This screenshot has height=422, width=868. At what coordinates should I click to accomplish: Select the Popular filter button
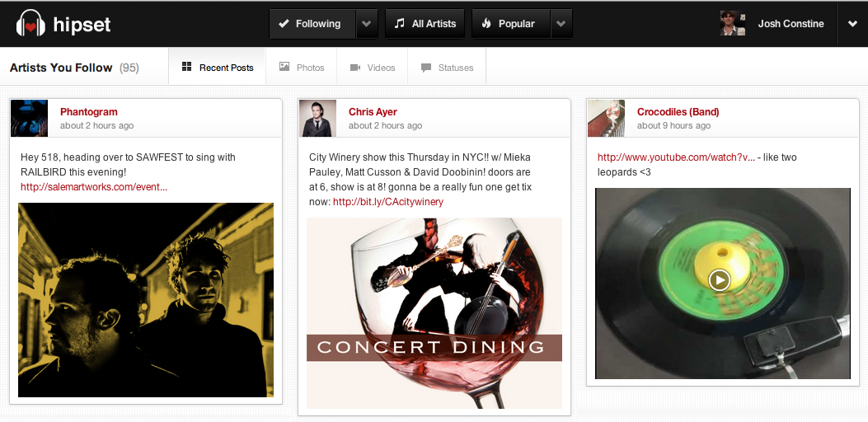coord(510,24)
